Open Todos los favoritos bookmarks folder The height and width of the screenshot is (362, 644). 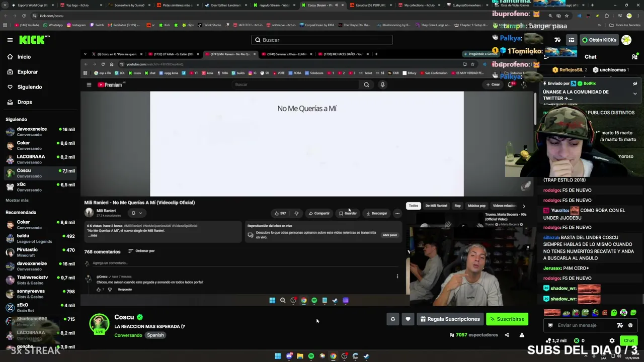coord(625,25)
